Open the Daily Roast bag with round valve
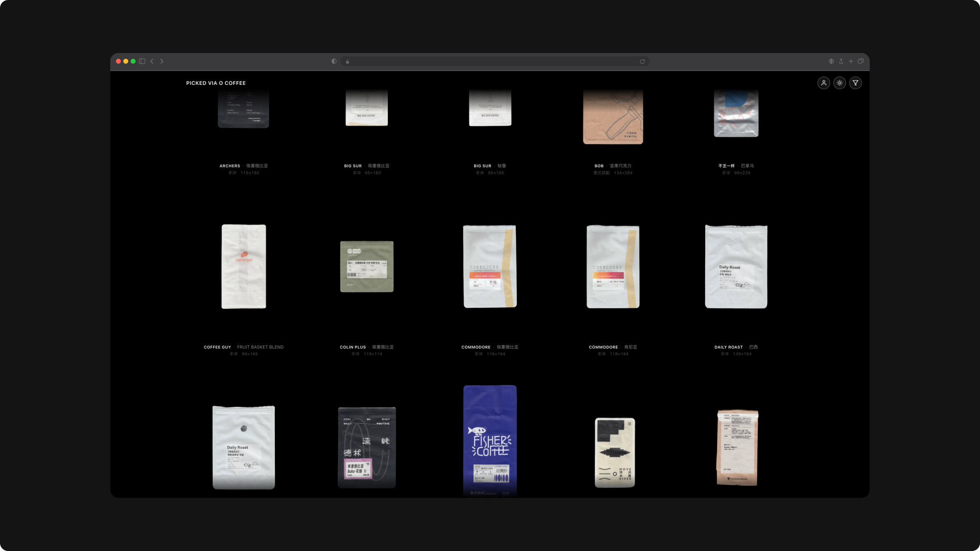980x551 pixels. pyautogui.click(x=244, y=447)
